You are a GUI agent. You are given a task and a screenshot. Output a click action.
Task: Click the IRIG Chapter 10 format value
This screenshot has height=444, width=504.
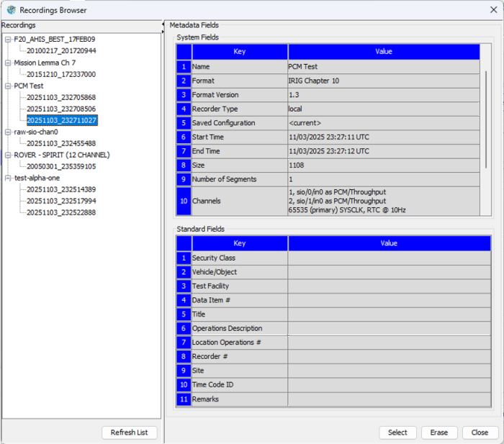coord(384,81)
